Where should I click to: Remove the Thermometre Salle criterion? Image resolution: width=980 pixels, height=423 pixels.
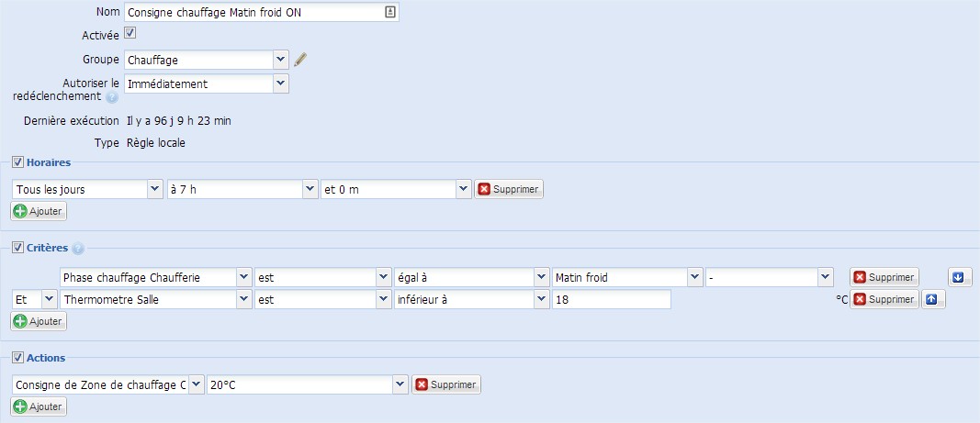click(x=884, y=299)
